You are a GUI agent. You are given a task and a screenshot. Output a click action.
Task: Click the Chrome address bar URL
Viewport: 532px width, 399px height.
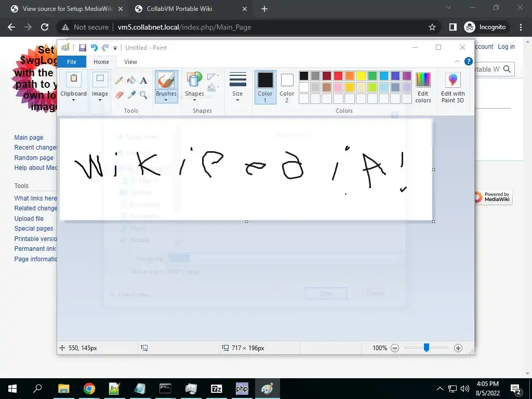184,27
